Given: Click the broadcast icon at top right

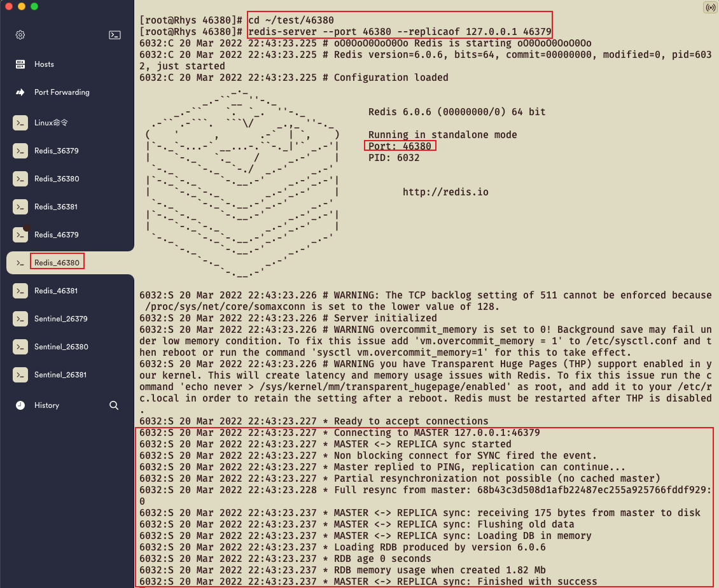Looking at the screenshot, I should (710, 8).
